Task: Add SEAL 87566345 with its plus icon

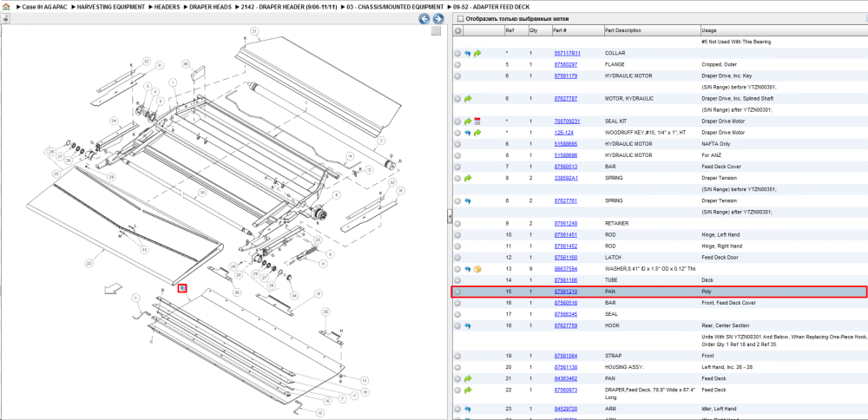Action: 457,314
